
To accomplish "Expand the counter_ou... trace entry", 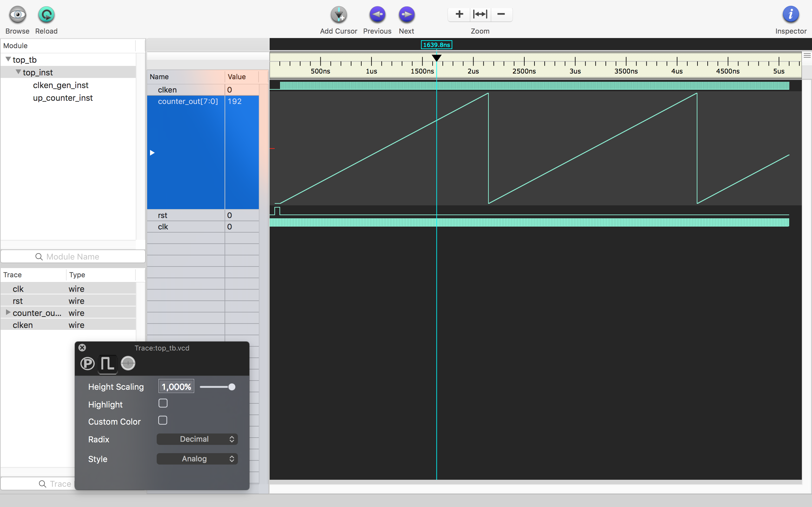I will pyautogui.click(x=8, y=312).
